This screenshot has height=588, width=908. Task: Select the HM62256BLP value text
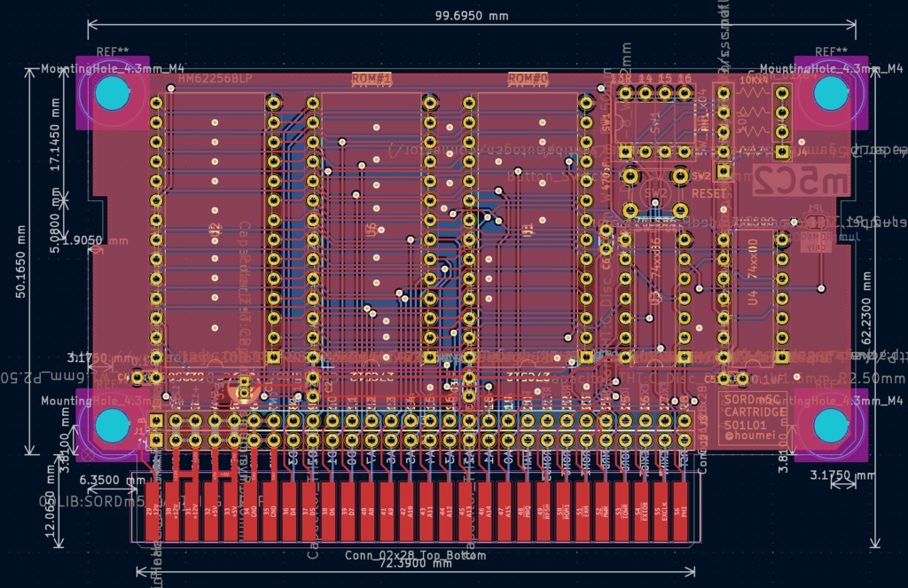215,78
